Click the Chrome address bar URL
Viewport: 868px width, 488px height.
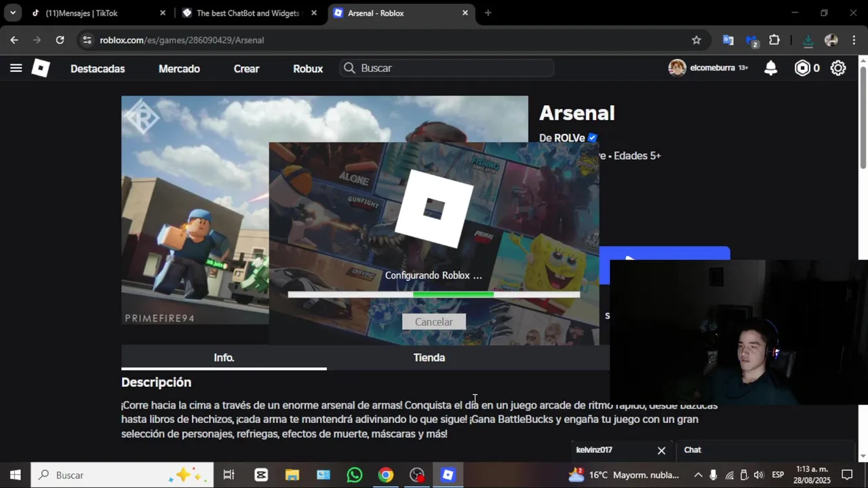(x=182, y=40)
